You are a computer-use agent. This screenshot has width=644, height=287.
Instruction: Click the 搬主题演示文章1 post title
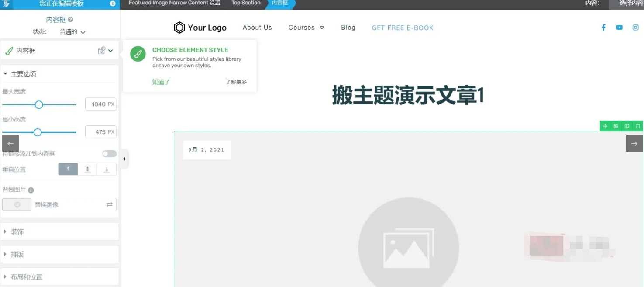point(408,95)
